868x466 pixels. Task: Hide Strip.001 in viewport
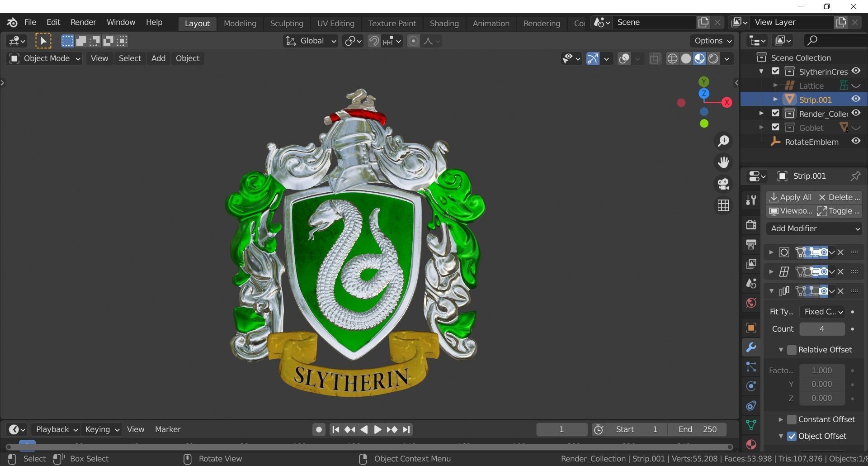coord(856,99)
